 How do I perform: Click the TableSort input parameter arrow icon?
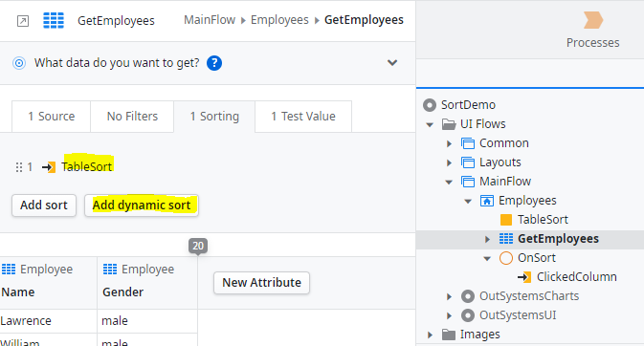pyautogui.click(x=49, y=167)
